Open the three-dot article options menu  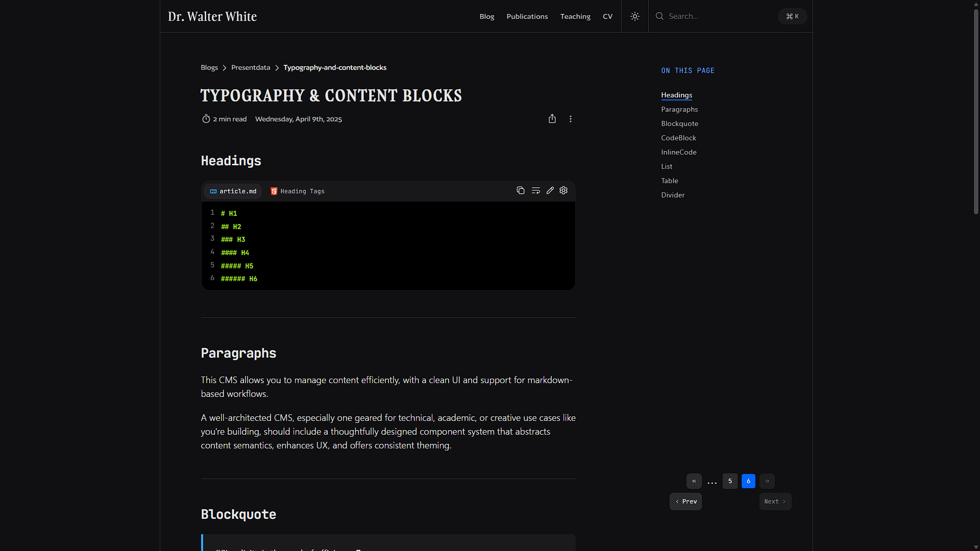tap(570, 119)
